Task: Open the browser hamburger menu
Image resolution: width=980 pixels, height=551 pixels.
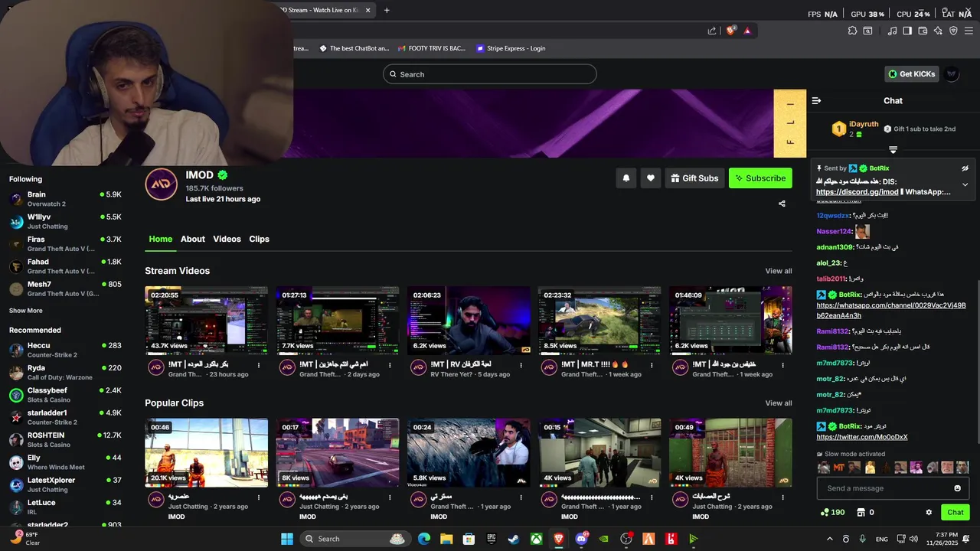Action: click(969, 31)
